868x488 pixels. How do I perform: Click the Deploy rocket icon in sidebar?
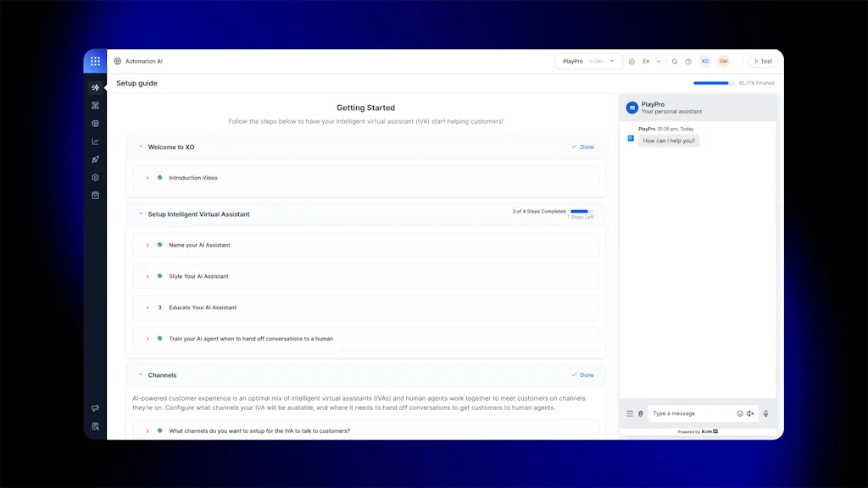click(x=95, y=158)
